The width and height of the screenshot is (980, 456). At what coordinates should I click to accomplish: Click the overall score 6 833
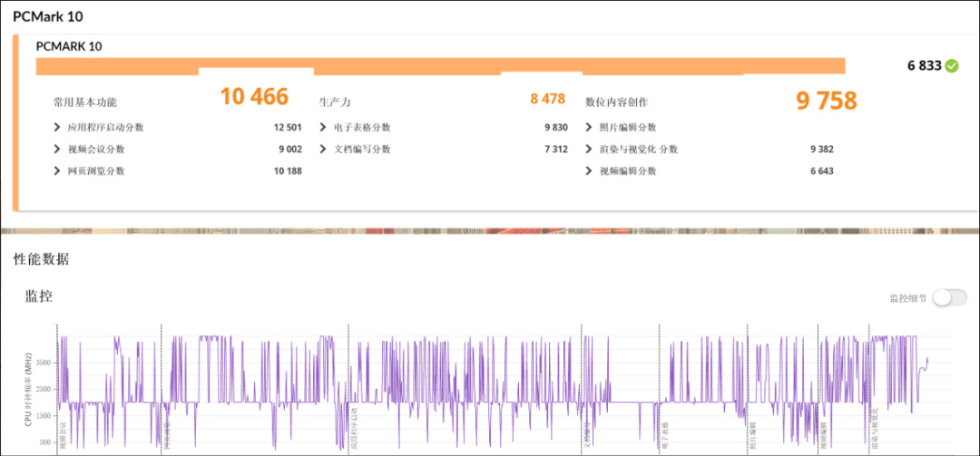click(x=924, y=65)
